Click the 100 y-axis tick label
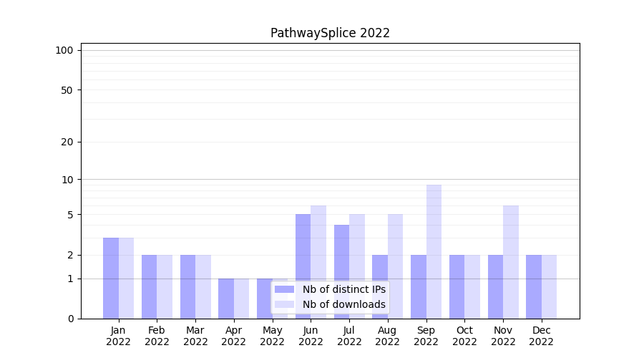644x358 pixels. click(64, 50)
